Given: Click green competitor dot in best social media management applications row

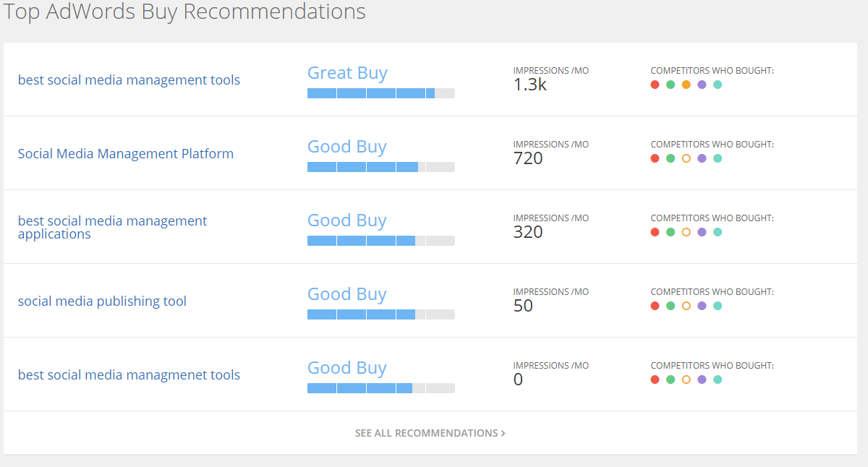Looking at the screenshot, I should pyautogui.click(x=671, y=232).
